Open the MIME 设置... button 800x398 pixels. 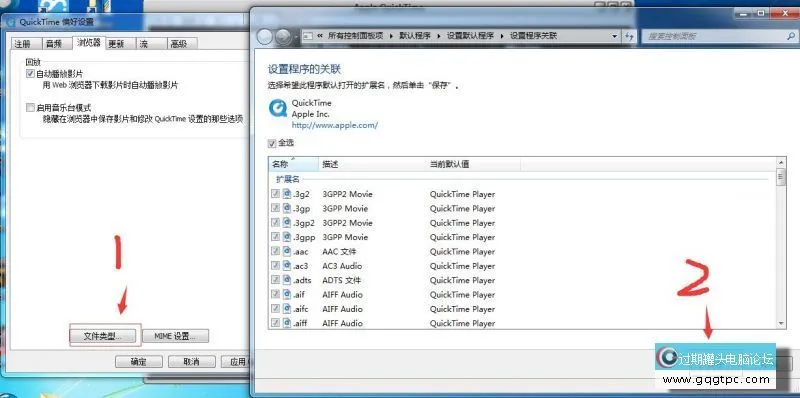(x=175, y=336)
